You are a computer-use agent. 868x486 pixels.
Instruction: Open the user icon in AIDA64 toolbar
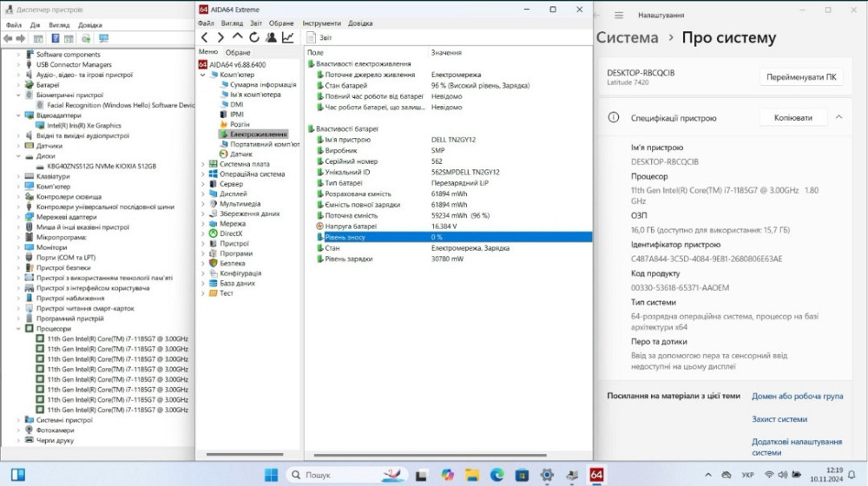click(271, 37)
